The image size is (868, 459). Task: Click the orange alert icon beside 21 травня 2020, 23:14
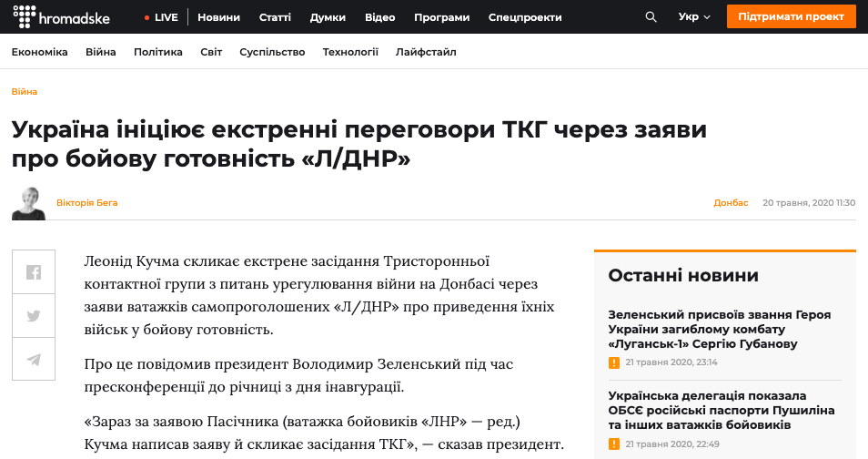point(614,362)
